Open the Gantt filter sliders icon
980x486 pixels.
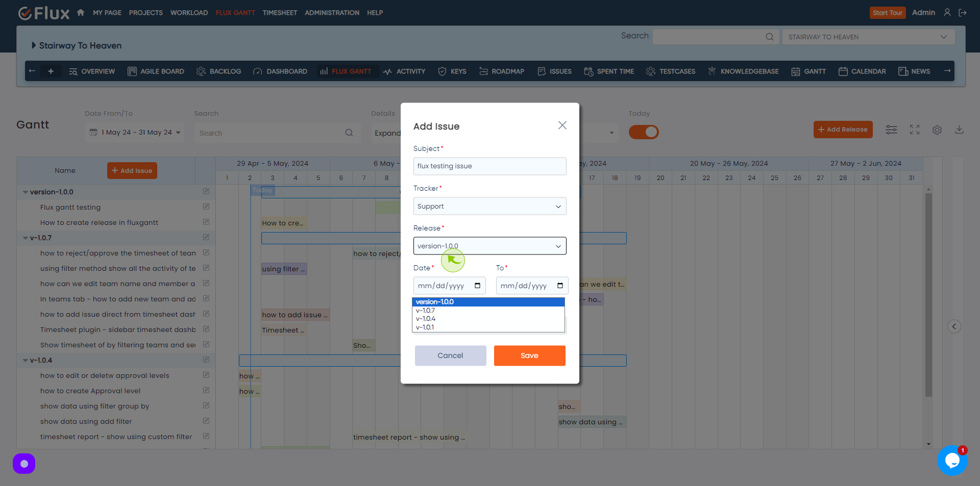891,130
